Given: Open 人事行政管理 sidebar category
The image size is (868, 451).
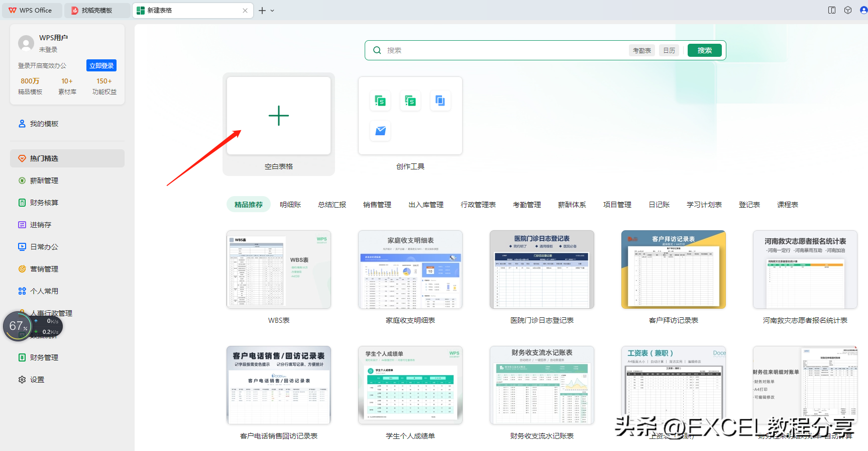Looking at the screenshot, I should point(67,313).
